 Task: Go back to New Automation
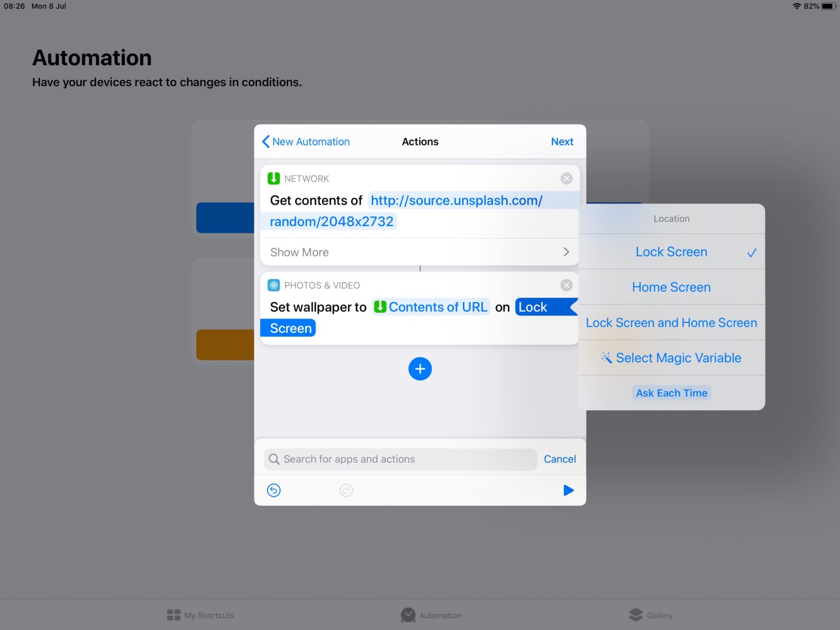(x=305, y=142)
